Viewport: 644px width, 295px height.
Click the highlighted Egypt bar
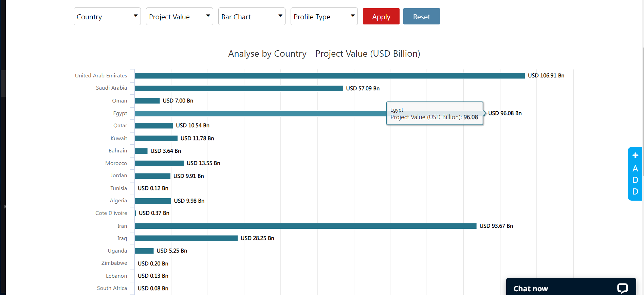[x=260, y=113]
